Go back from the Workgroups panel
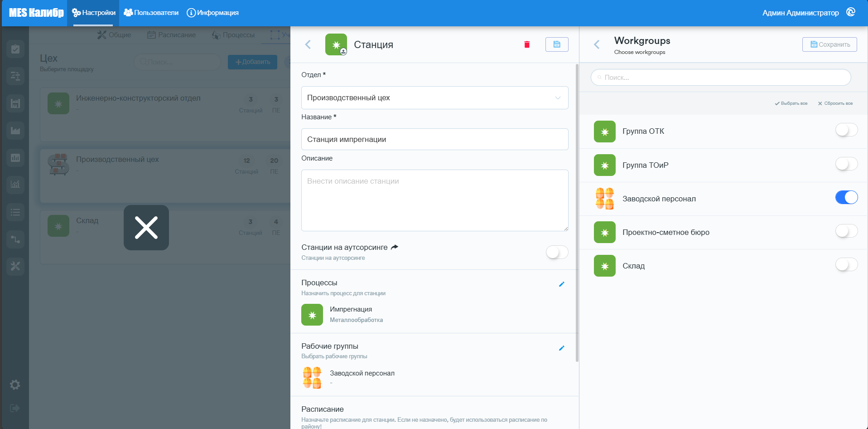 click(x=597, y=44)
